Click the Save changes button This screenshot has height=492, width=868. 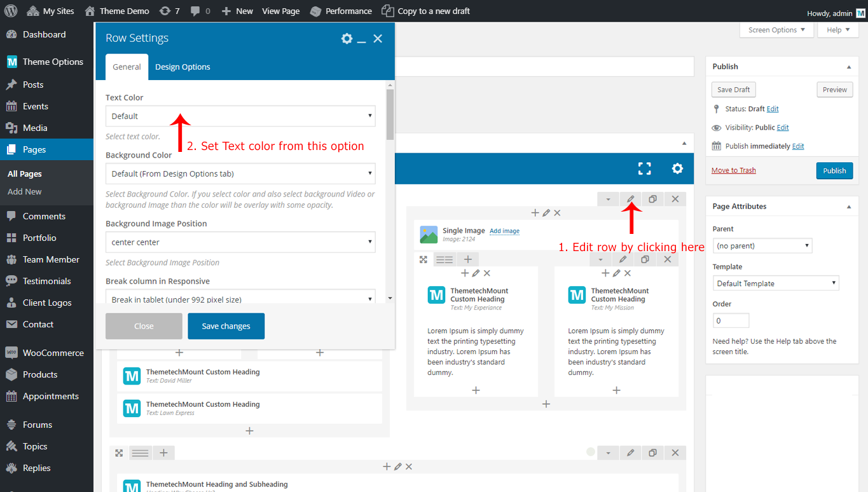pos(226,326)
